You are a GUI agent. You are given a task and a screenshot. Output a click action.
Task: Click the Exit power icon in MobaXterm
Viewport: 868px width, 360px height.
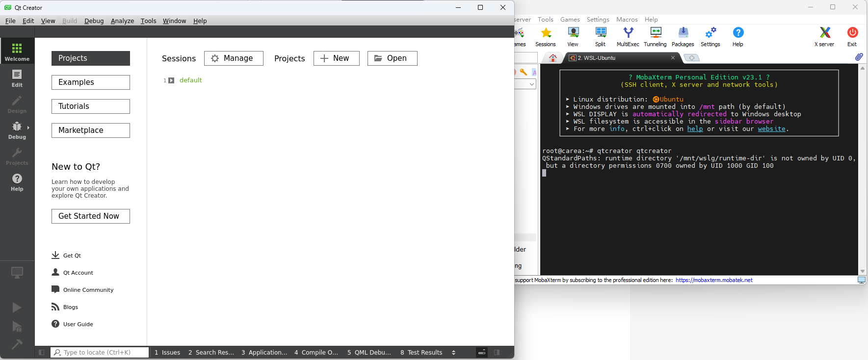[x=852, y=37]
